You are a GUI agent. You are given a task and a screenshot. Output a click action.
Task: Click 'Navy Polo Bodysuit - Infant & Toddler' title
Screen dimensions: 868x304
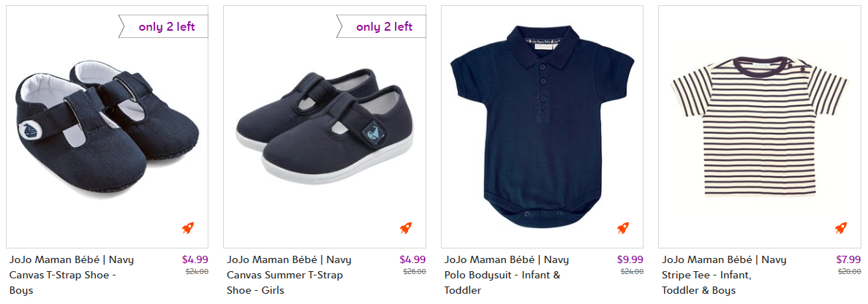(x=506, y=275)
